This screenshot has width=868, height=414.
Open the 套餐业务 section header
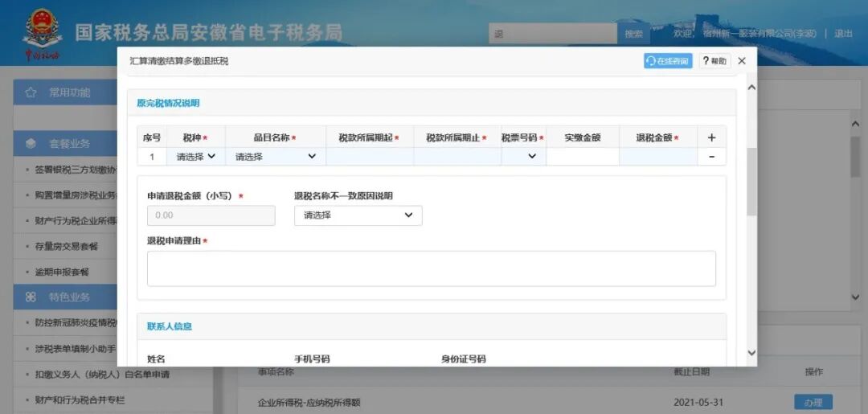pyautogui.click(x=65, y=144)
